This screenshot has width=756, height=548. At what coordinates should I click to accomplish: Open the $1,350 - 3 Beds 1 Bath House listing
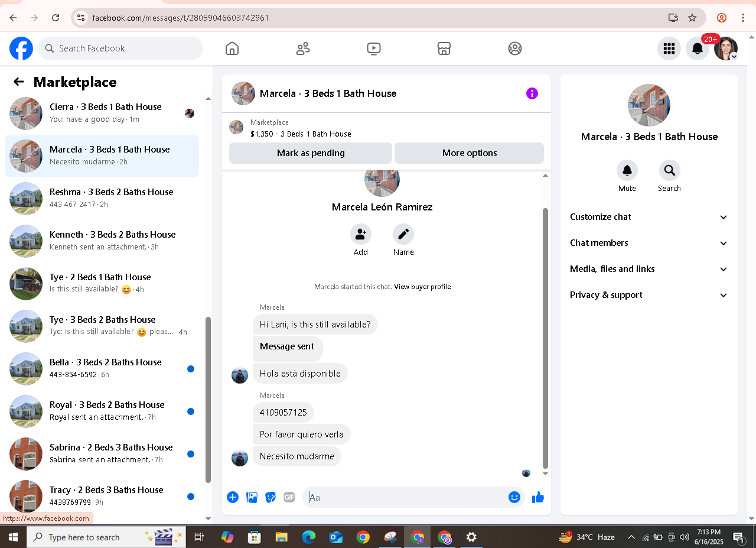[301, 134]
